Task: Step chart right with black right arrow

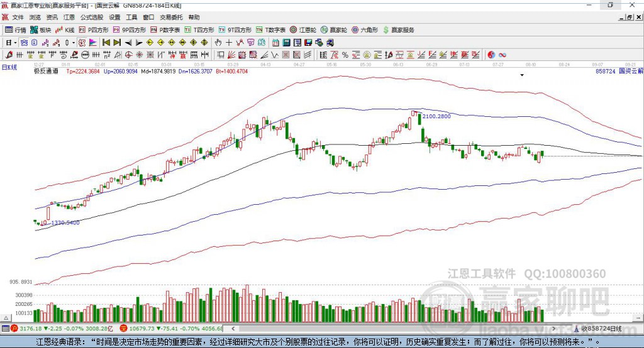Action: pyautogui.click(x=139, y=43)
